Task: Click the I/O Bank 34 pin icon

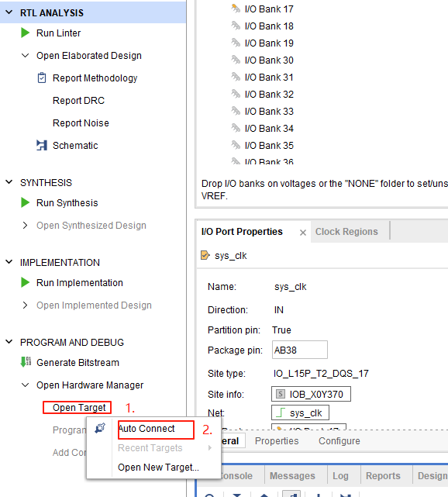Action: 236,129
